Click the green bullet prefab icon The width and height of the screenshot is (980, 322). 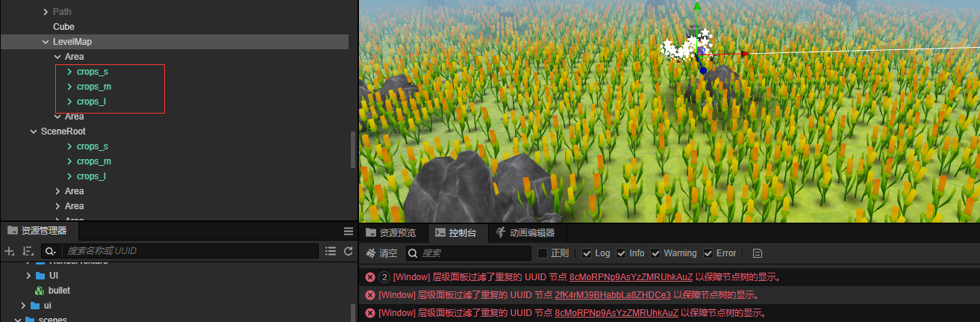tap(40, 290)
